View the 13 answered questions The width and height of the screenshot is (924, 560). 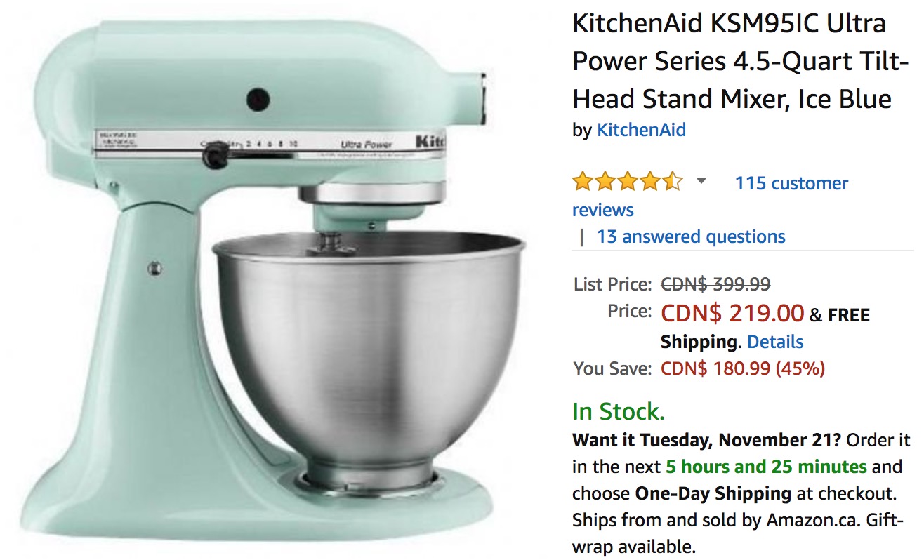[x=691, y=236]
